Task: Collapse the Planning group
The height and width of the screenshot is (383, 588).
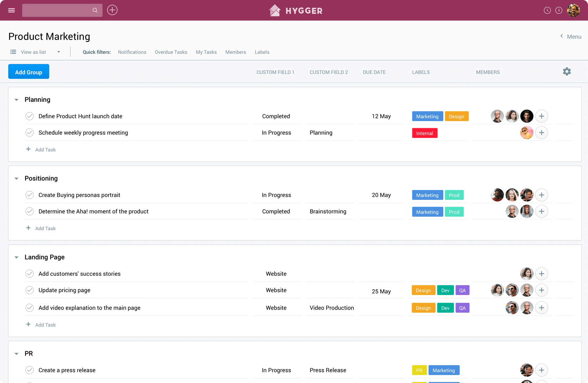Action: point(16,99)
